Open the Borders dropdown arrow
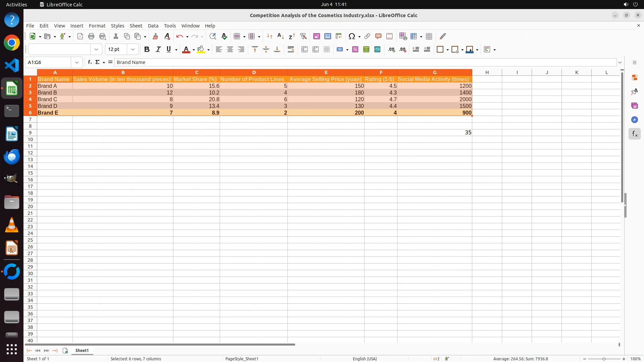644x362 pixels. [x=448, y=50]
